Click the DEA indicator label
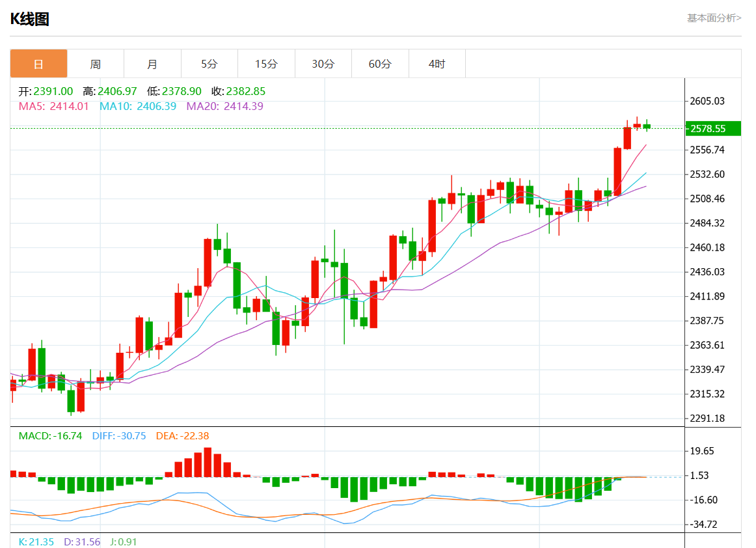 (x=182, y=436)
